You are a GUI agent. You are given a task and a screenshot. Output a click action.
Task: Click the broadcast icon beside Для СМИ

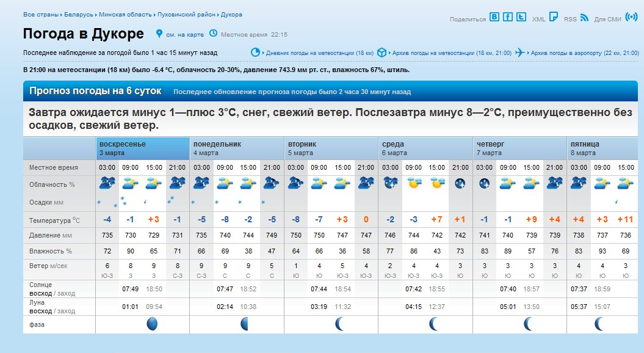click(x=631, y=17)
